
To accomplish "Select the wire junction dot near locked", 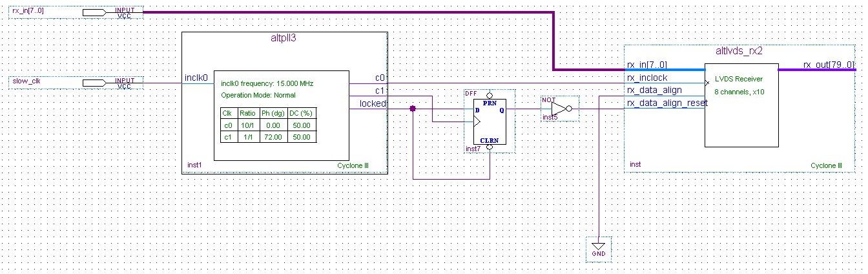I will pos(413,109).
